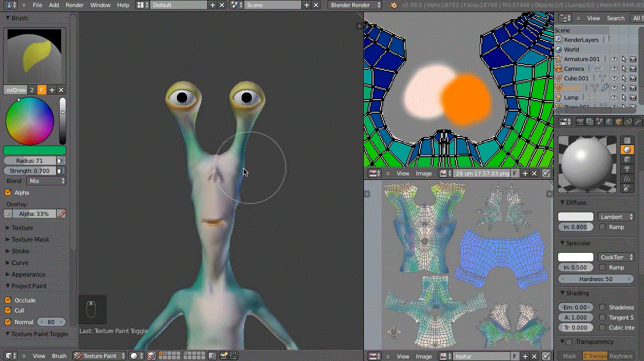644x361 pixels.
Task: Add a new brush with plus icon
Action: click(52, 90)
